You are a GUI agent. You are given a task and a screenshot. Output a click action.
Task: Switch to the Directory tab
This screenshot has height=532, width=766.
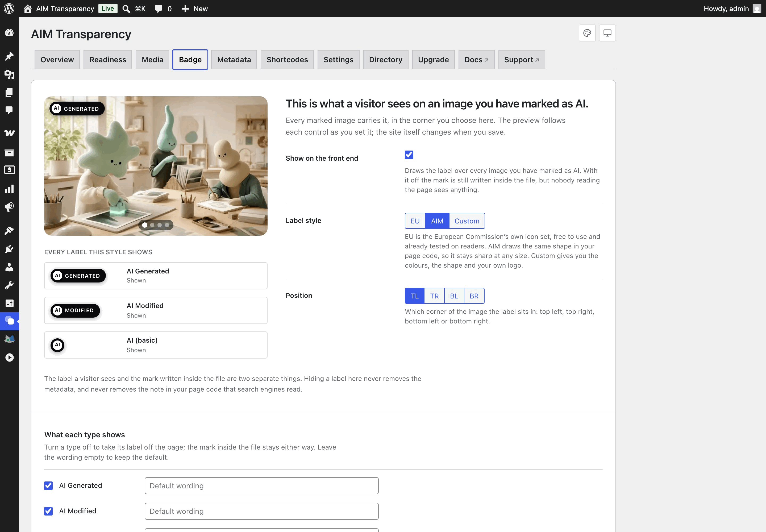click(386, 60)
